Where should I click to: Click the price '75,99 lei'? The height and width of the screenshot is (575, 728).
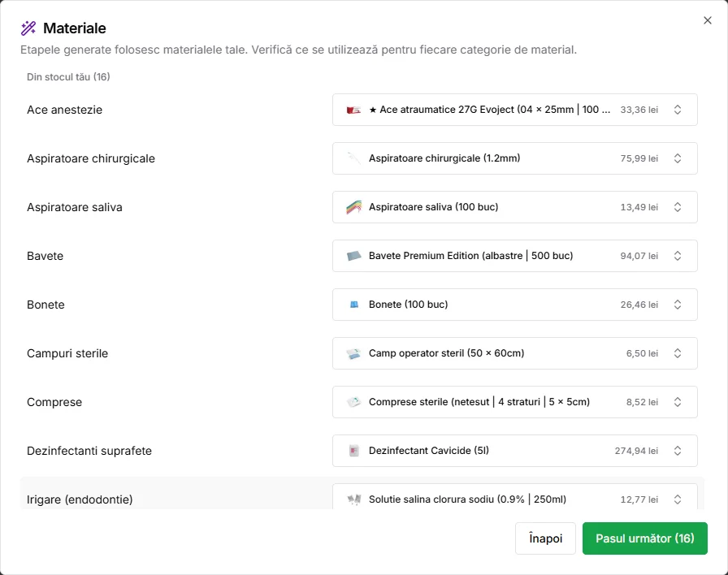[x=639, y=158]
